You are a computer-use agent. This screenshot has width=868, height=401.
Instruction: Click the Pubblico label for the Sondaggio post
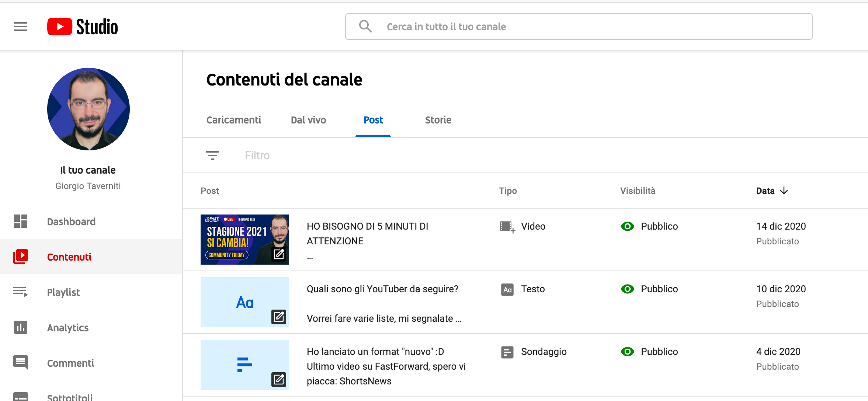659,352
